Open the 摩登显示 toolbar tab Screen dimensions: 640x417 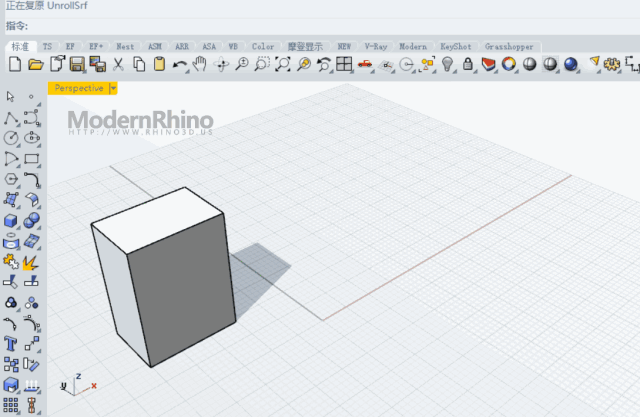[305, 47]
